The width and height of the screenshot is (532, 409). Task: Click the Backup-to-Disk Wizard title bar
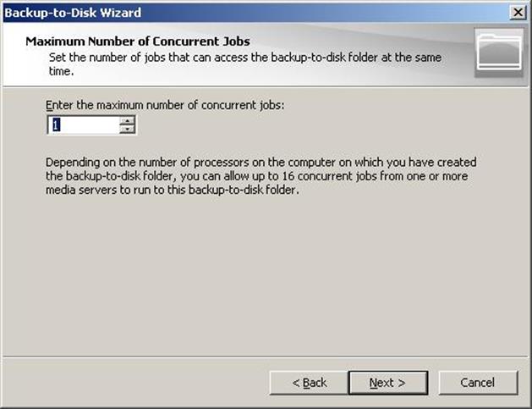tap(255, 13)
